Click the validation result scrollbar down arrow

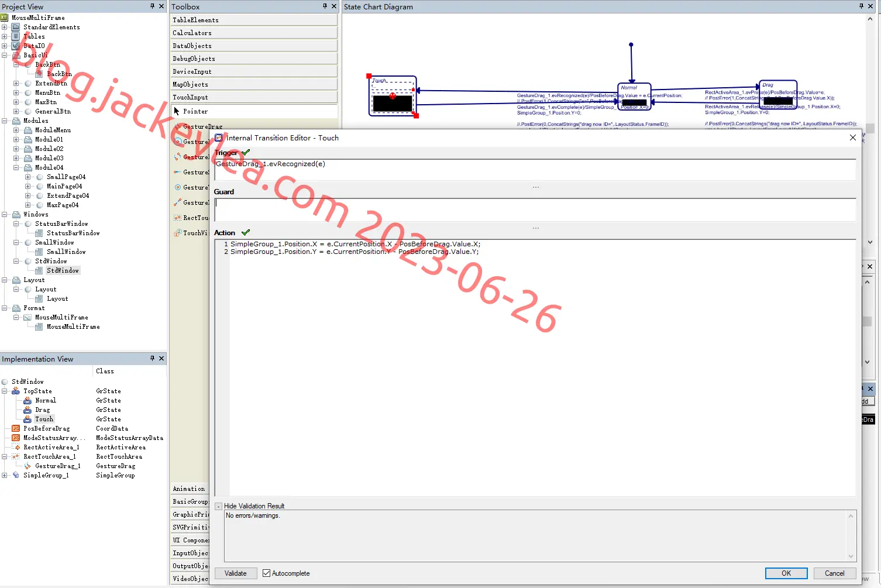point(851,556)
